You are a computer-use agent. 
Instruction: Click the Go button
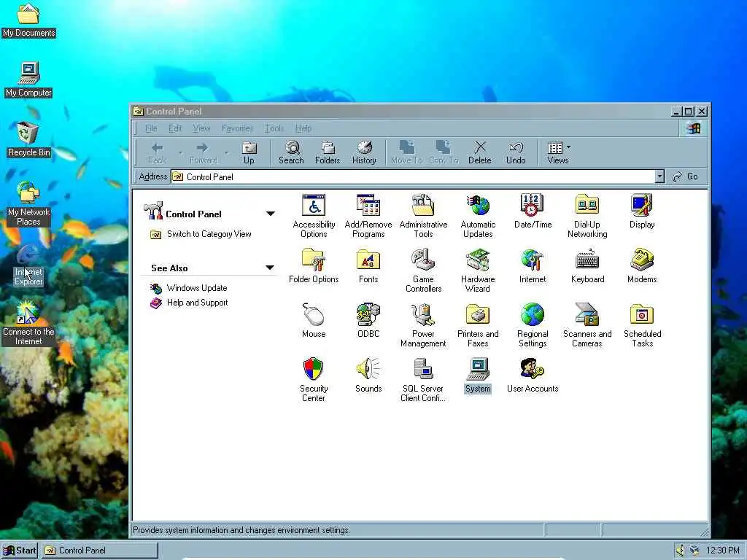(x=686, y=176)
